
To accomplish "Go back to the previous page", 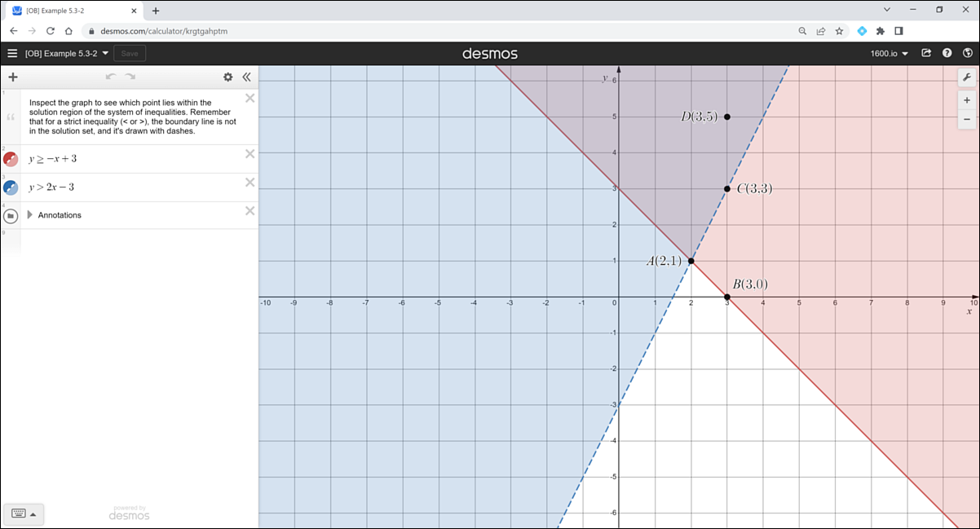I will tap(14, 31).
